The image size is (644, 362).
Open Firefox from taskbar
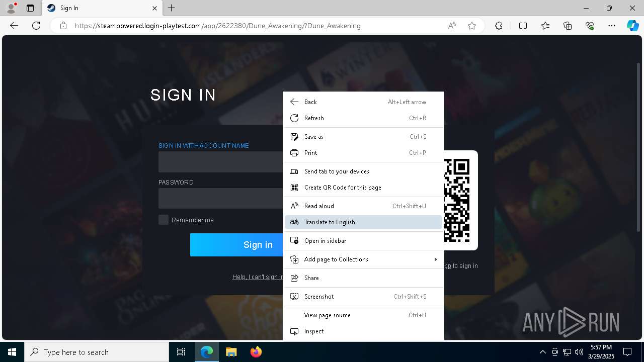[x=256, y=352]
